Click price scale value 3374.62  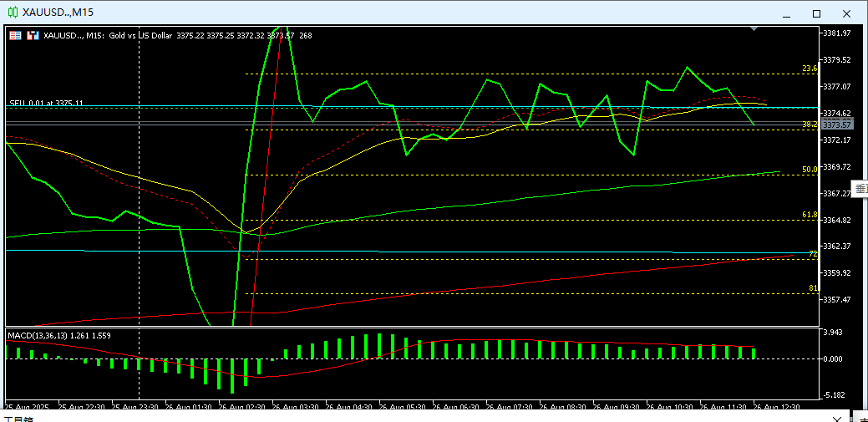[838, 113]
